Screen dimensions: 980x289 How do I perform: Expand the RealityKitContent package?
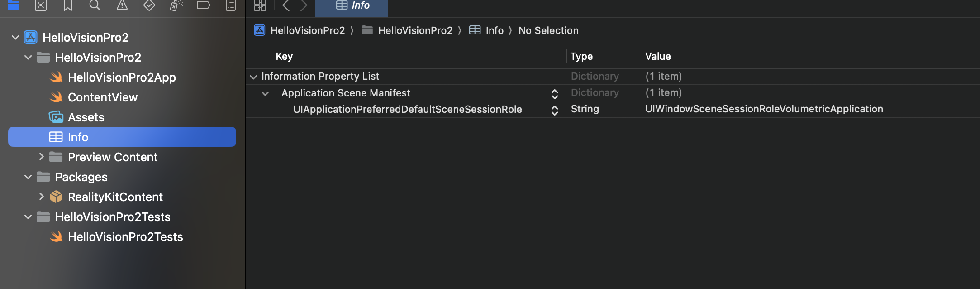pos(41,197)
